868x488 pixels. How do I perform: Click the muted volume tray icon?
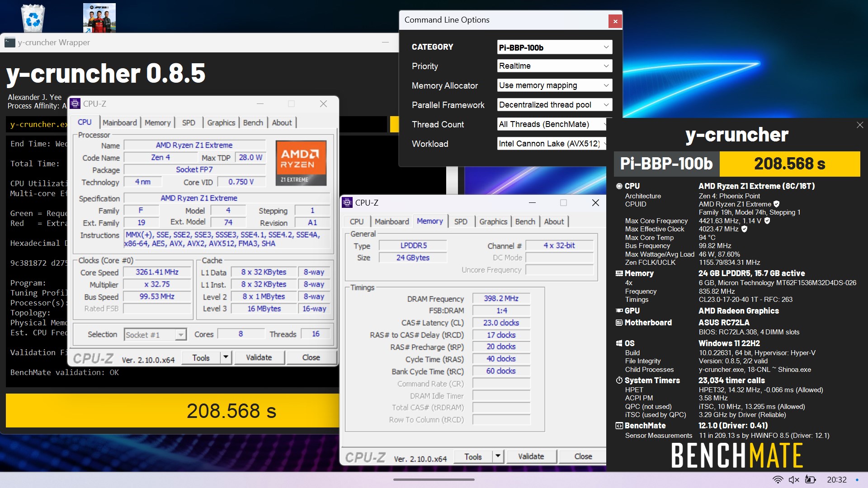coord(794,480)
